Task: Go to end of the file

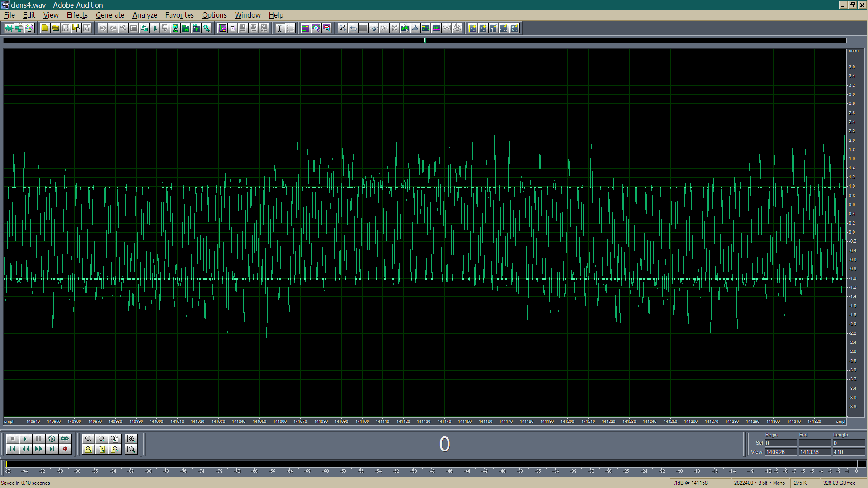Action: click(x=52, y=449)
